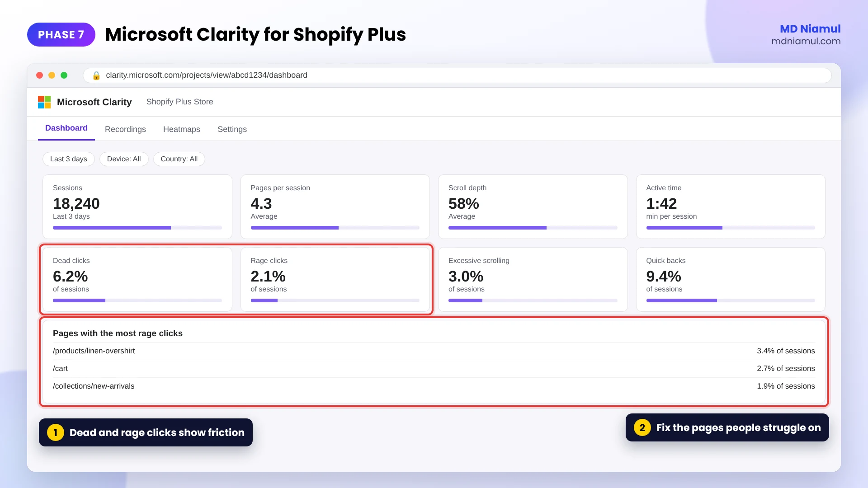868x488 pixels.
Task: Click the Rage clicks 2.1% value
Action: click(268, 277)
